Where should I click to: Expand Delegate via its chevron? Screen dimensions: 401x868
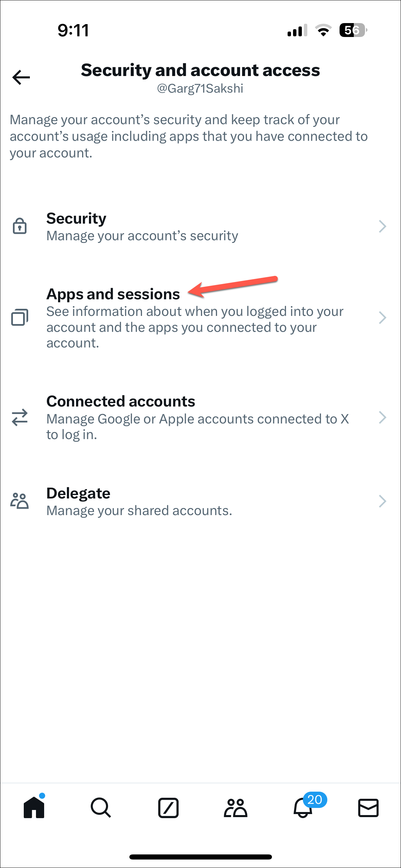coord(382,501)
